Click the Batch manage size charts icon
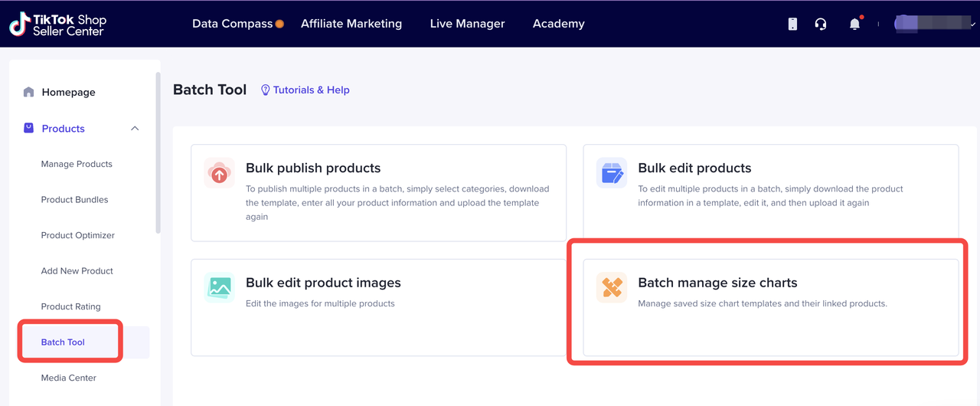The height and width of the screenshot is (406, 980). pyautogui.click(x=611, y=287)
